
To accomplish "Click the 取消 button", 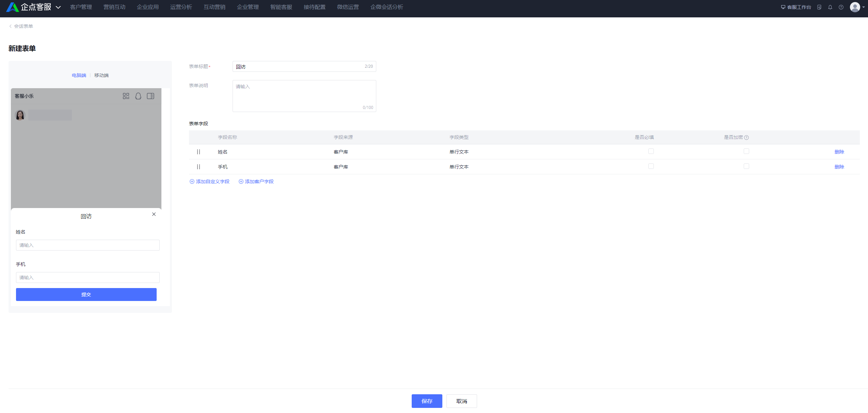I will point(462,401).
